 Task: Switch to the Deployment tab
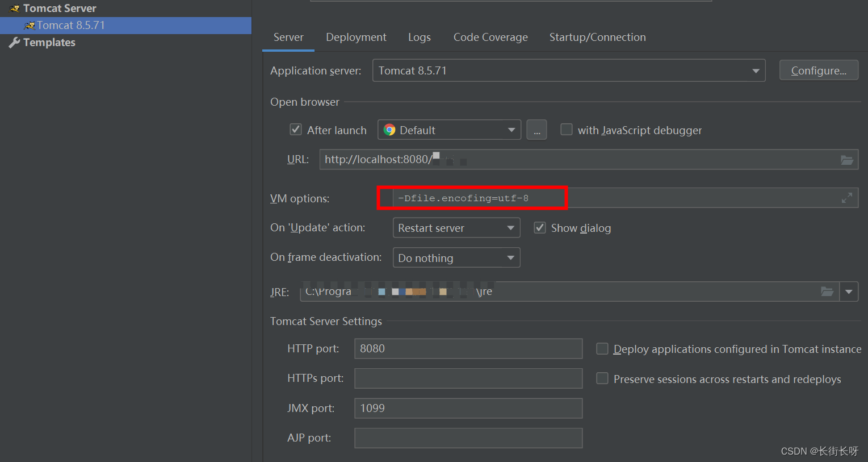356,37
